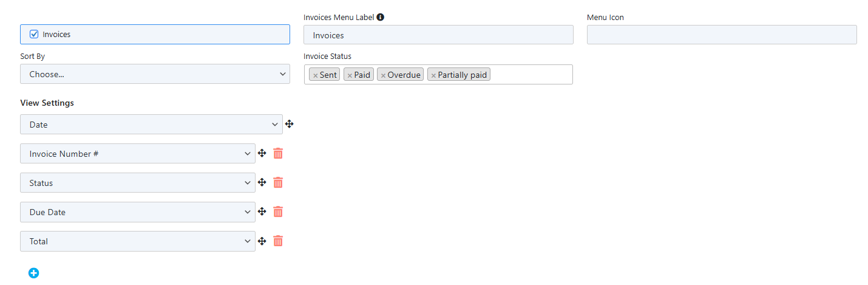Open the Sort By dropdown
The image size is (868, 285).
pos(155,74)
